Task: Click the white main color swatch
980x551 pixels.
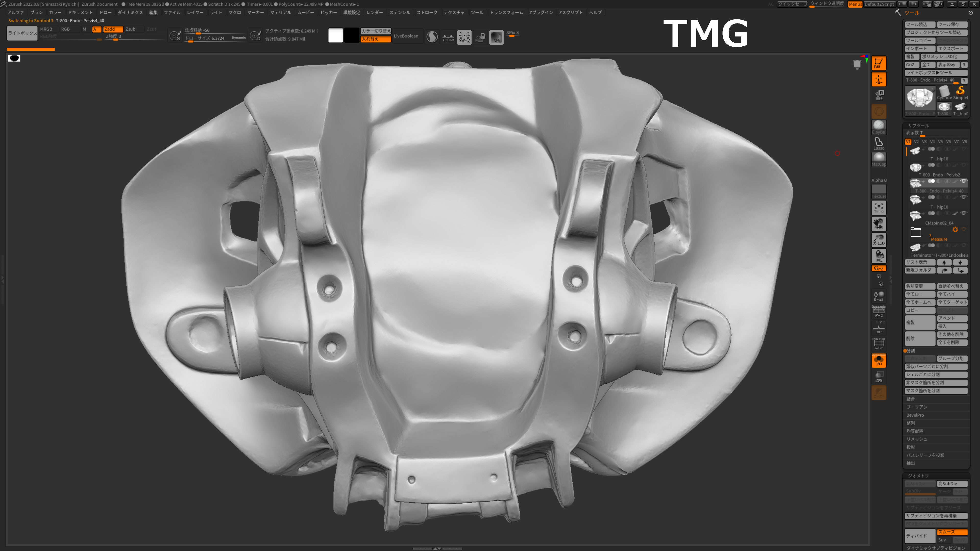Action: point(335,35)
